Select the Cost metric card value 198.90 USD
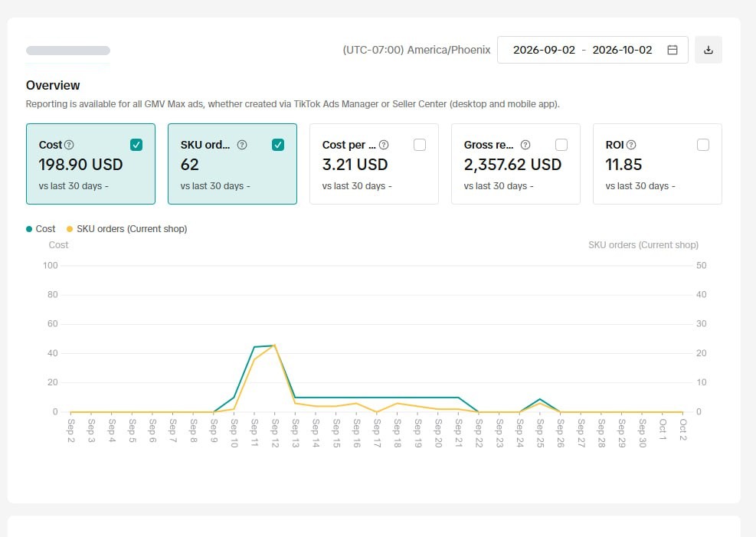This screenshot has width=756, height=537. (x=81, y=165)
